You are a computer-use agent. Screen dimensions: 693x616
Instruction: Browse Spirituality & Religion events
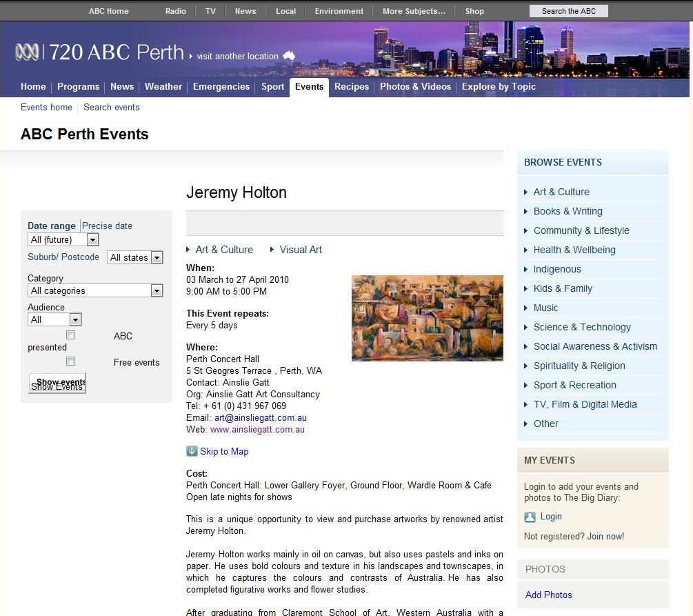coord(579,366)
